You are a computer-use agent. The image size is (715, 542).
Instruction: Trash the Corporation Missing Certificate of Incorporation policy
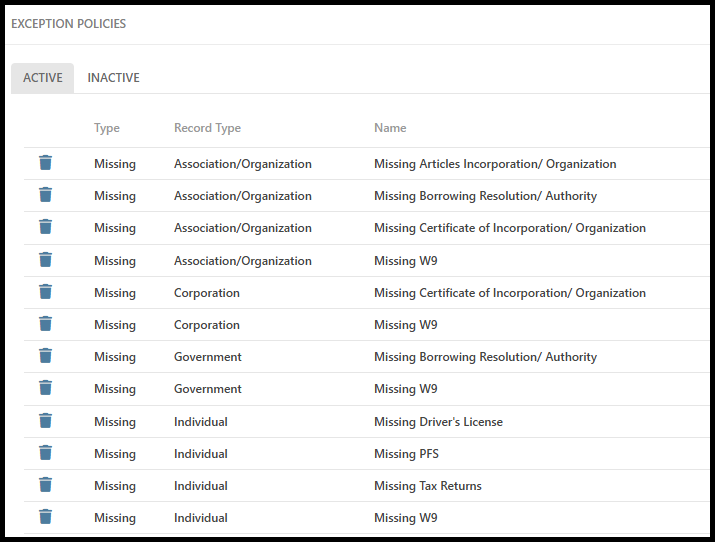[x=45, y=292]
